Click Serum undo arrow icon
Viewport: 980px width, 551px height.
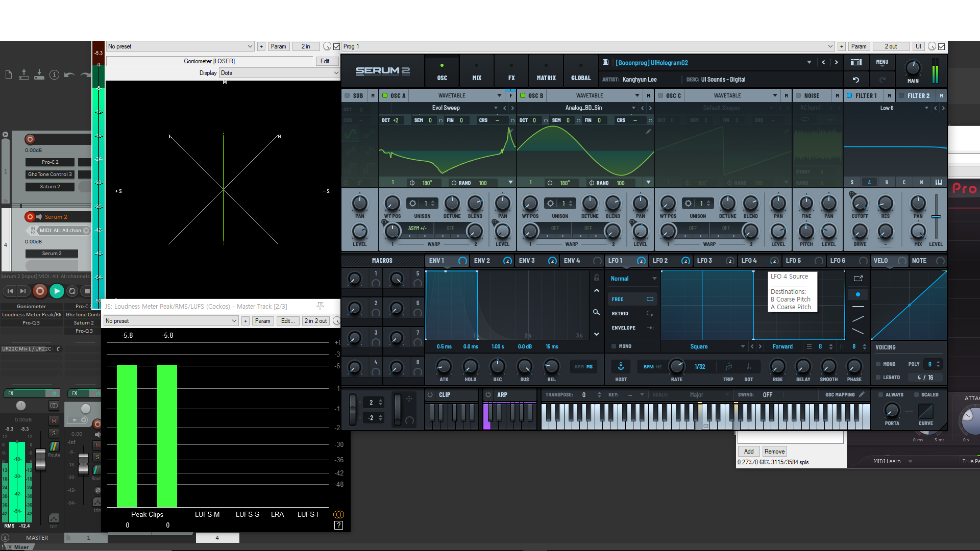(856, 80)
